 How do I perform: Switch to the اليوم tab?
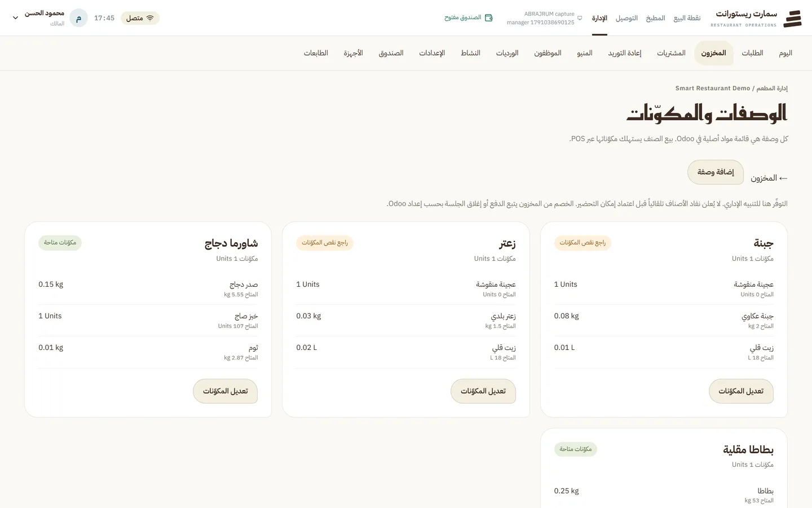click(785, 53)
